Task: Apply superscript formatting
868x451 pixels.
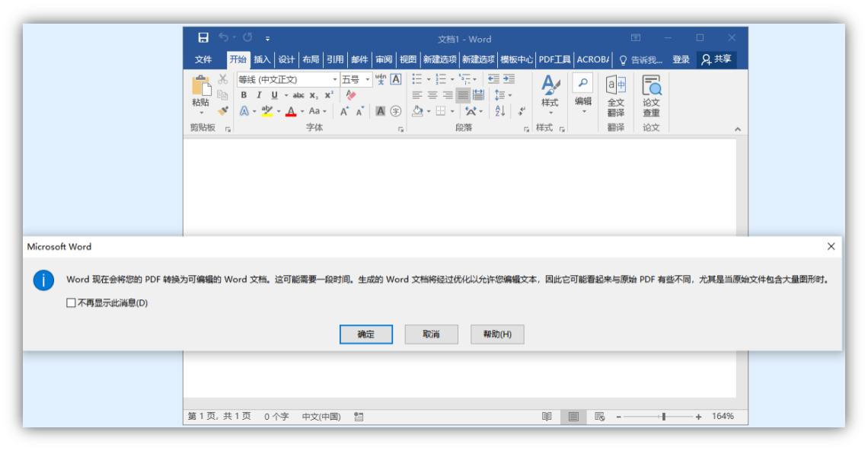Action: tap(329, 95)
